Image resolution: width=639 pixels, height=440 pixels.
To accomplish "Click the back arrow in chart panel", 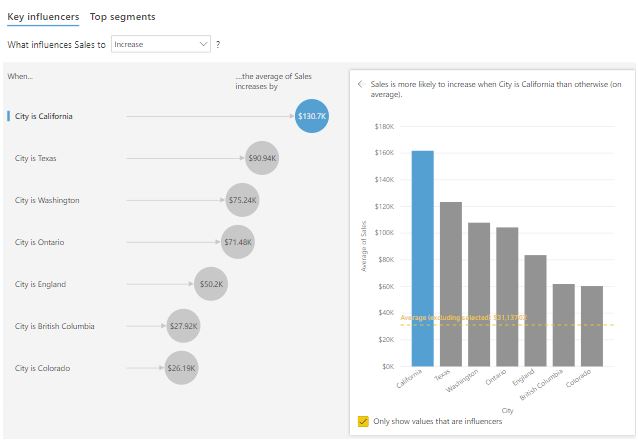I will [x=360, y=85].
